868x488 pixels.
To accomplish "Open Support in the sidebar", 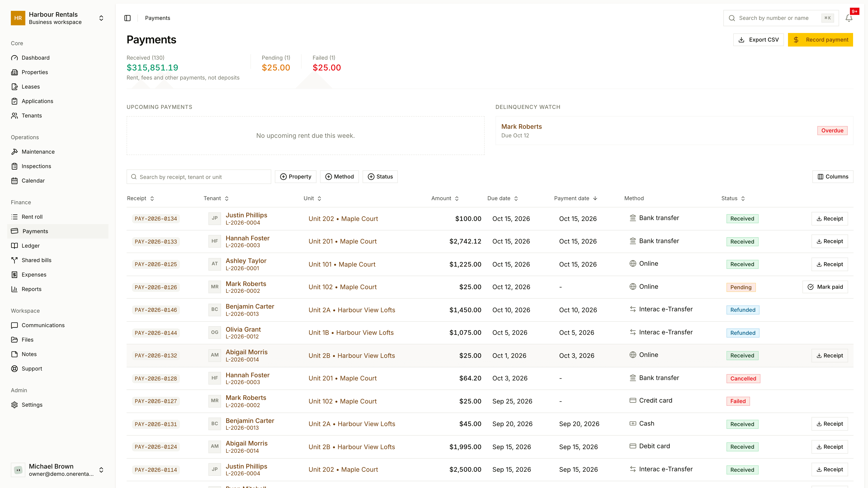I will 58,368.
